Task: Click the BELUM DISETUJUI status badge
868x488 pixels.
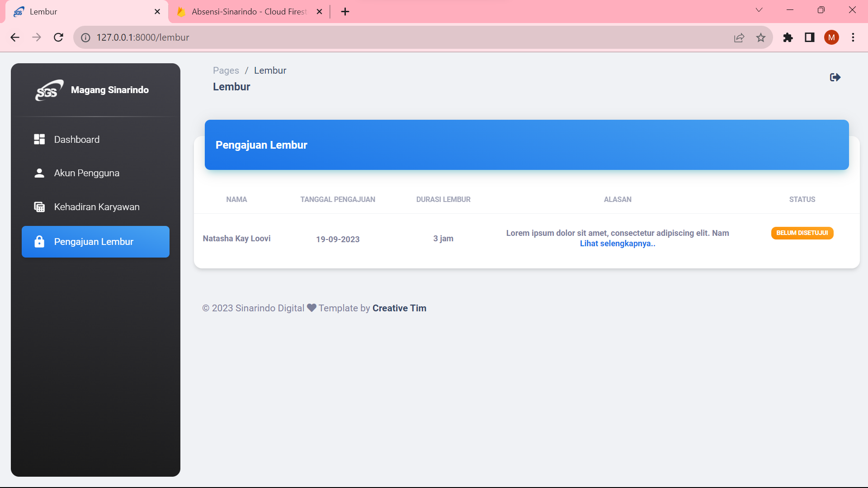Action: tap(802, 233)
